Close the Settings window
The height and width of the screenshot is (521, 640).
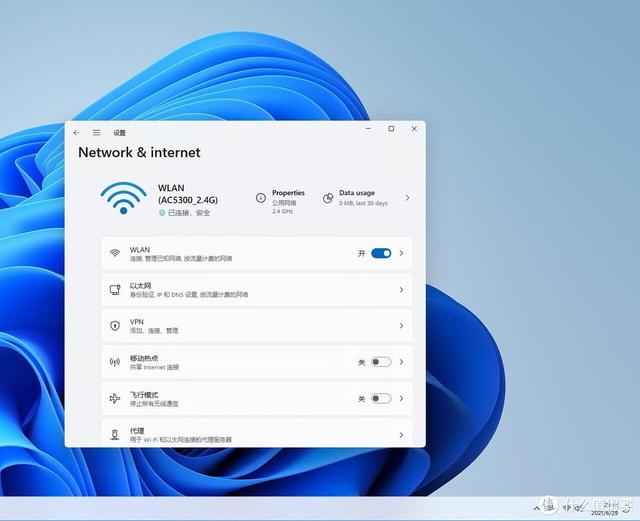point(414,129)
